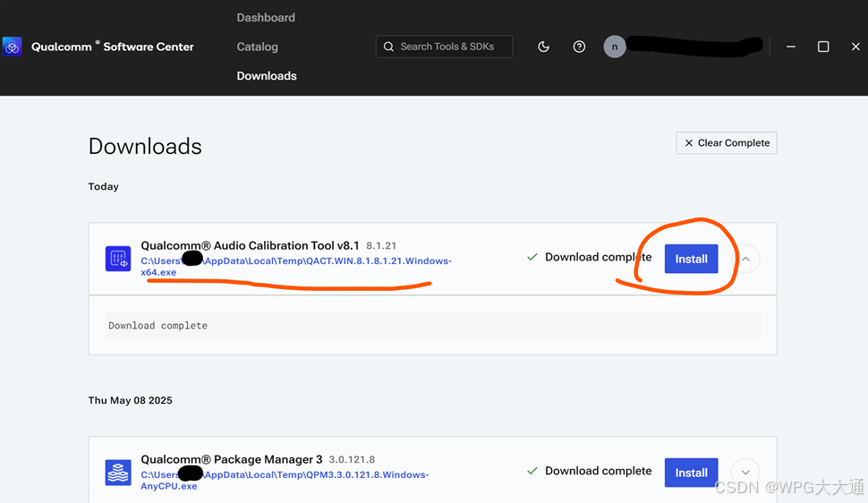
Task: Click the "Today" date heading
Action: 104,187
